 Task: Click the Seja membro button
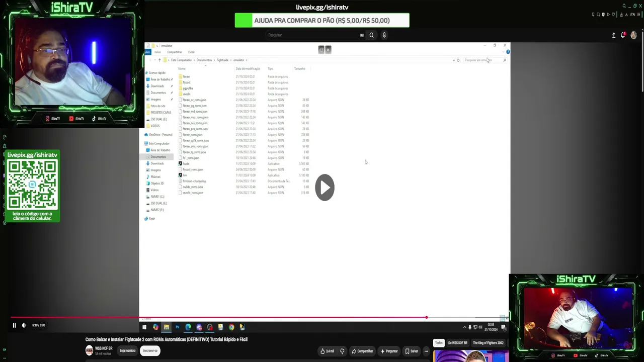pyautogui.click(x=127, y=350)
